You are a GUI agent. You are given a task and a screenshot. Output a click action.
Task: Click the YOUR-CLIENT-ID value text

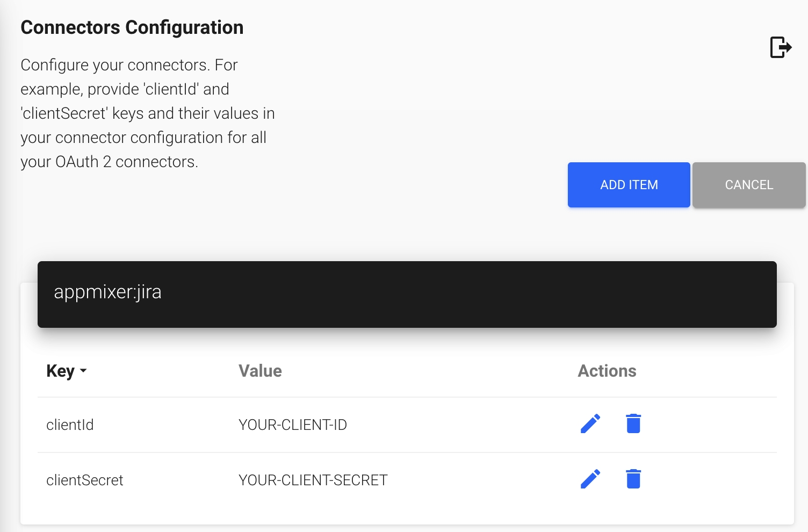pyautogui.click(x=292, y=425)
